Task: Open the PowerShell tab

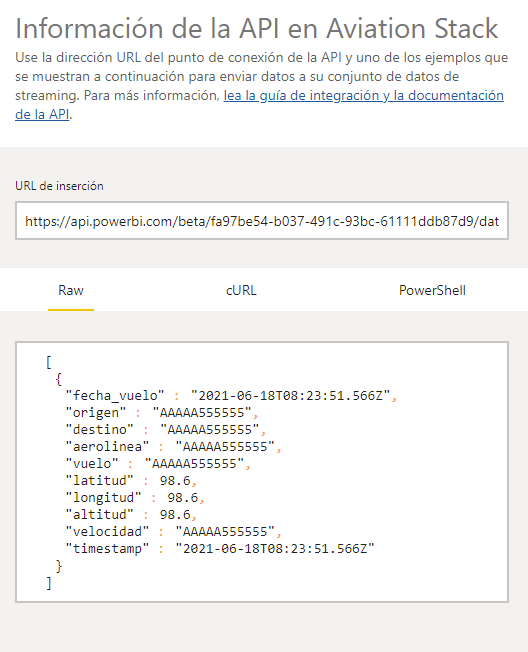Action: click(x=432, y=290)
